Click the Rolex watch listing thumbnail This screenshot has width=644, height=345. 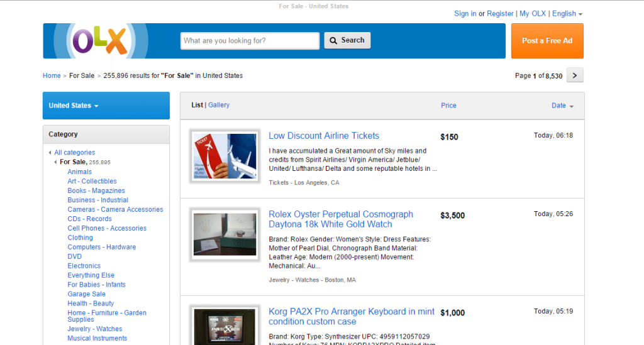[x=225, y=234]
